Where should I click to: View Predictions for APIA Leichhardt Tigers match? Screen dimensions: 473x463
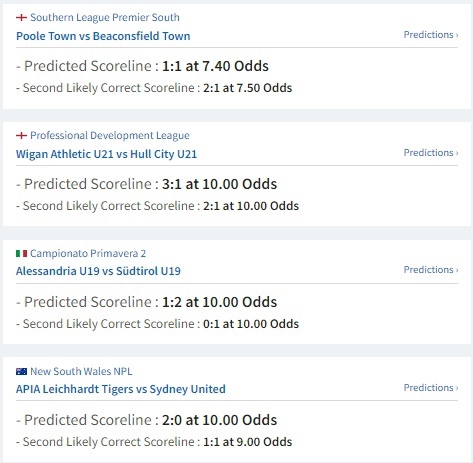(431, 388)
